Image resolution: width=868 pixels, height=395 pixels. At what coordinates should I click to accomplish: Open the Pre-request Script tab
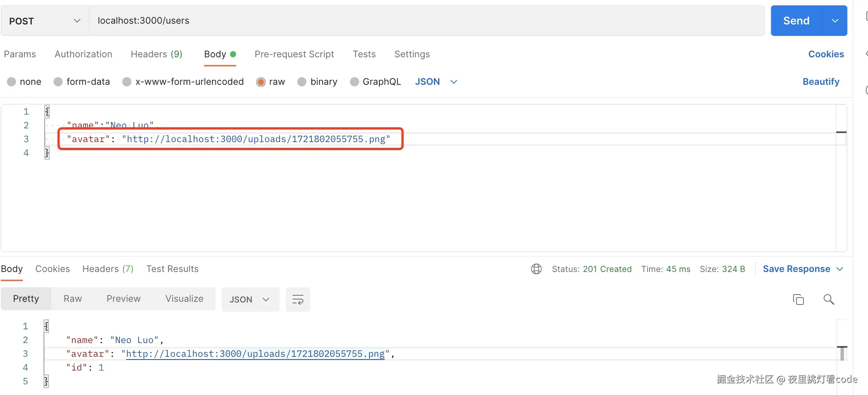pyautogui.click(x=294, y=54)
